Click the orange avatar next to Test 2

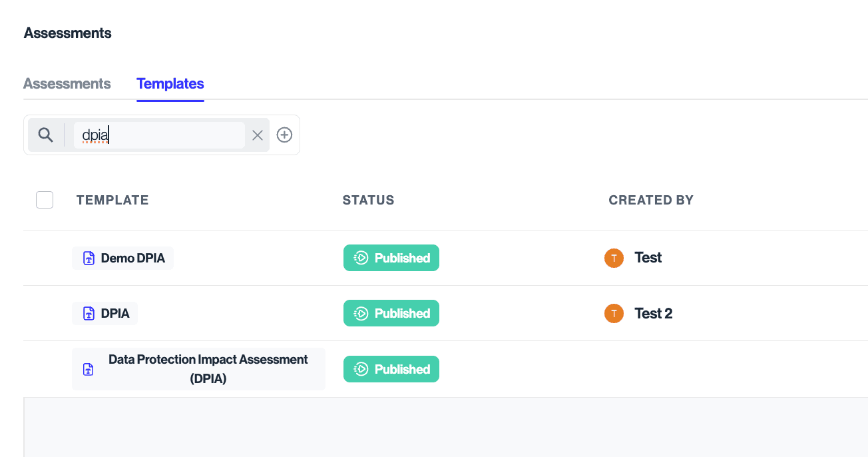614,314
